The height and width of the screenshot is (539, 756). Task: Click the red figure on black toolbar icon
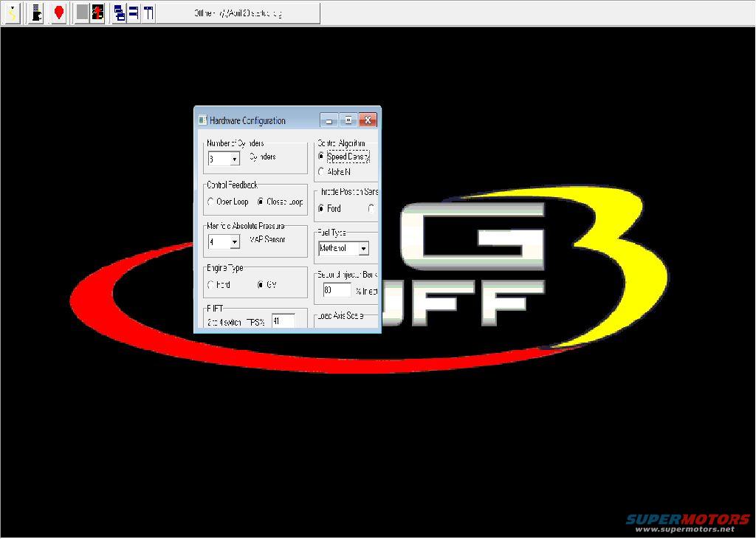click(97, 13)
